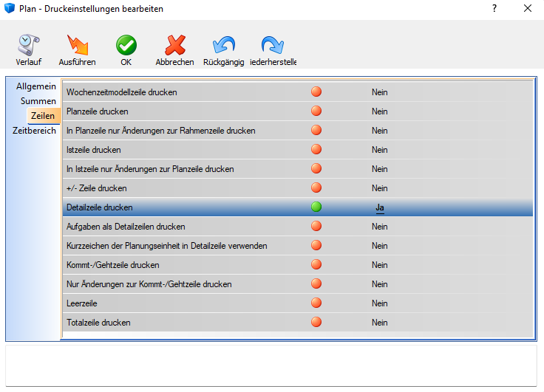544x392 pixels.
Task: Click the red Abbrechen X icon
Action: point(174,45)
